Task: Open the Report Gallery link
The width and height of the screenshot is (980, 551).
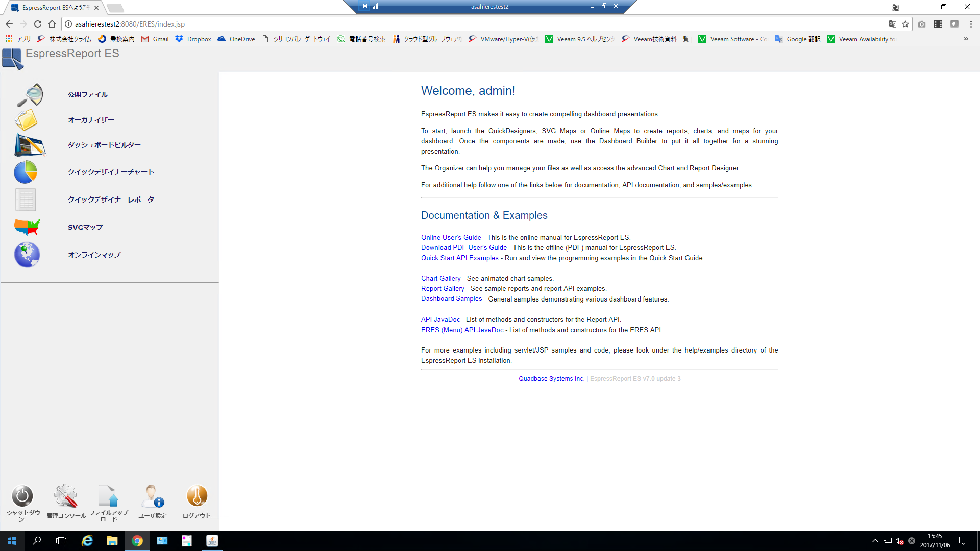Action: (x=443, y=288)
